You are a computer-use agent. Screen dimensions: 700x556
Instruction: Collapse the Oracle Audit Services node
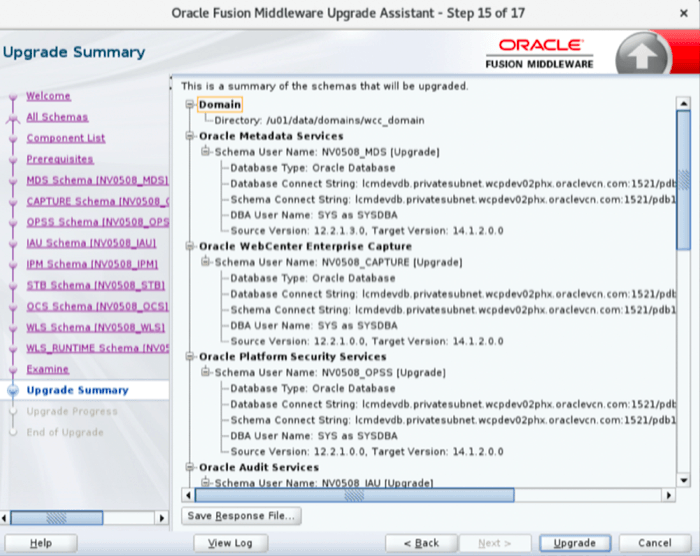click(190, 467)
